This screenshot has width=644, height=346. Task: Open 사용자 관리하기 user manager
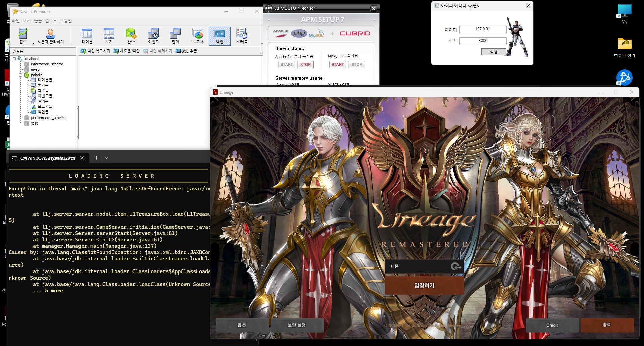(x=51, y=36)
